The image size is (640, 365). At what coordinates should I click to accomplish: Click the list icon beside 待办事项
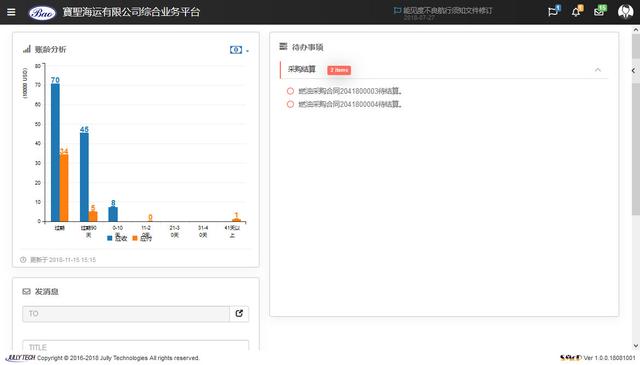pyautogui.click(x=283, y=47)
